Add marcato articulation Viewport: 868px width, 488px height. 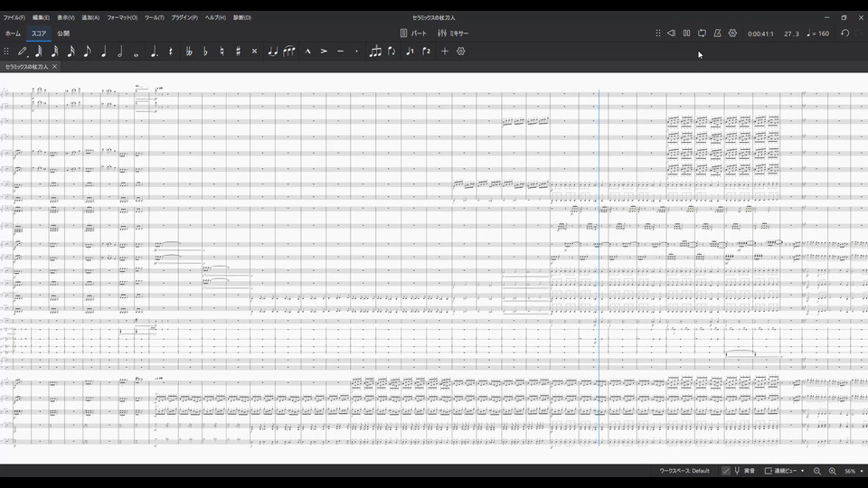307,52
